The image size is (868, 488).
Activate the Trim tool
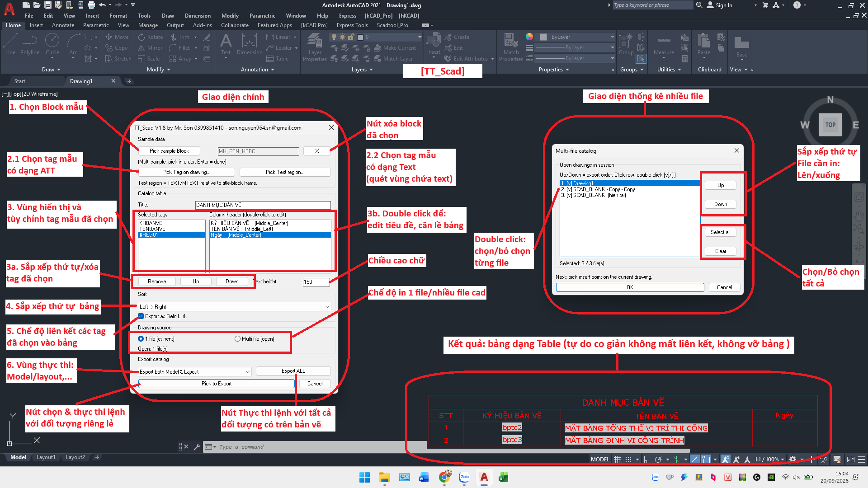click(179, 37)
